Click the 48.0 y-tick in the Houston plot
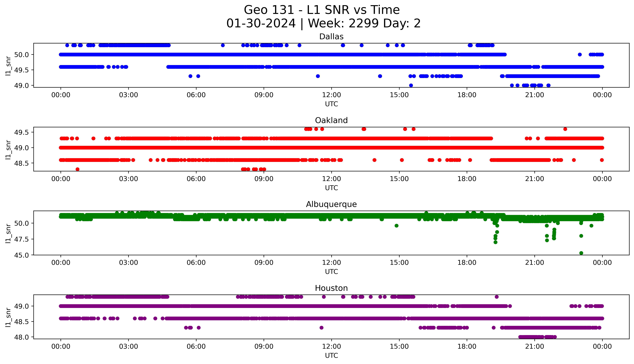Screen dimensions: 634x364 coord(21,337)
